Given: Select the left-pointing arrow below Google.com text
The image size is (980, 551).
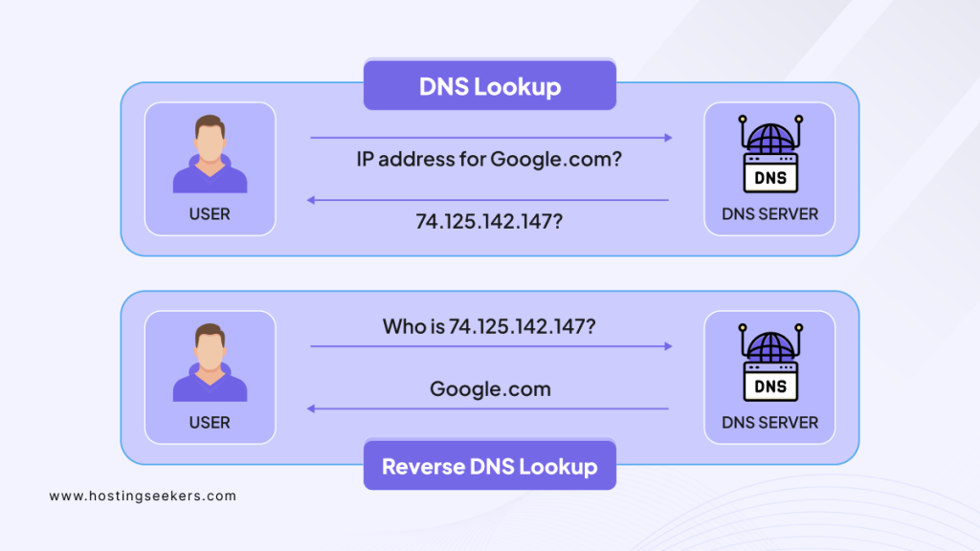Looking at the screenshot, I should tap(488, 408).
